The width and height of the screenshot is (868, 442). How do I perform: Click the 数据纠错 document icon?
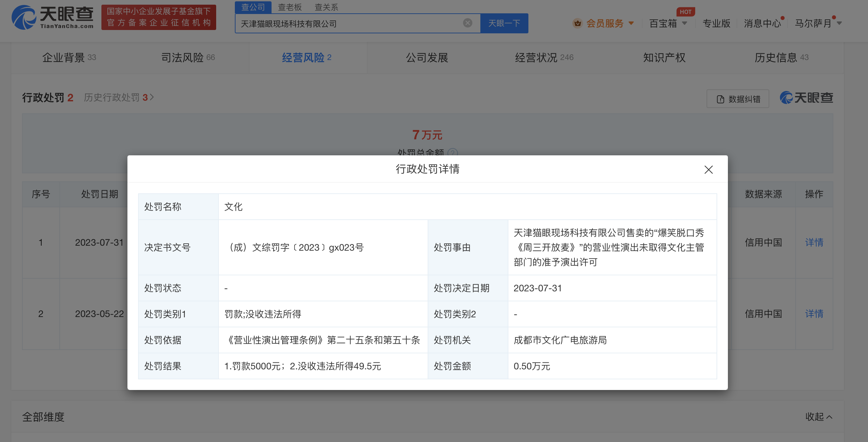721,99
